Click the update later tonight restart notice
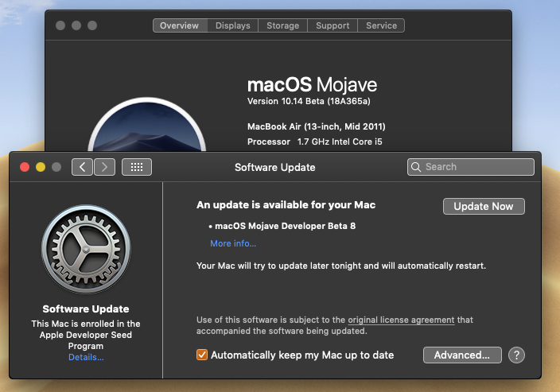 coord(341,266)
